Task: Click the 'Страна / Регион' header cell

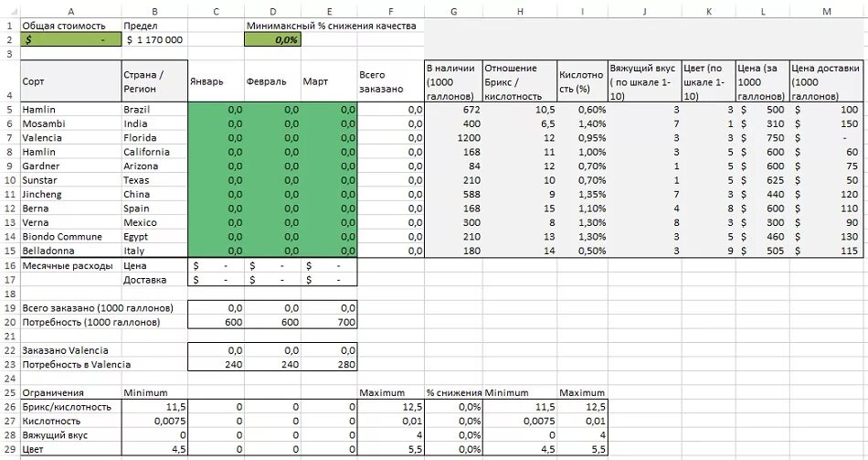Action: [x=154, y=81]
